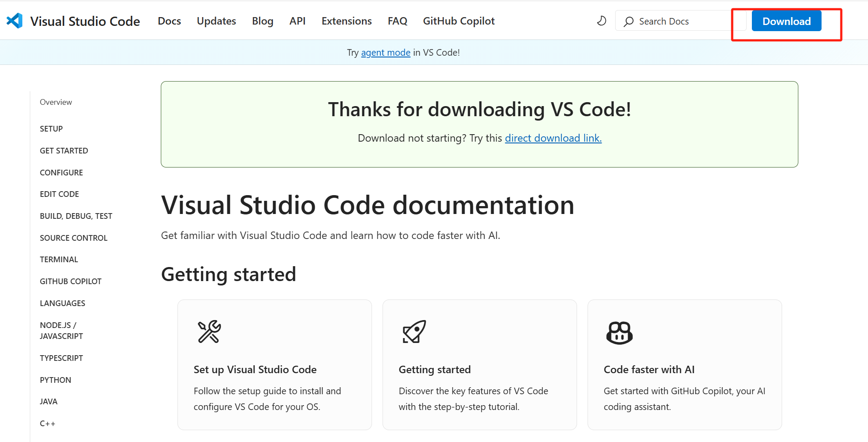Open the API navigation link

[x=298, y=21]
